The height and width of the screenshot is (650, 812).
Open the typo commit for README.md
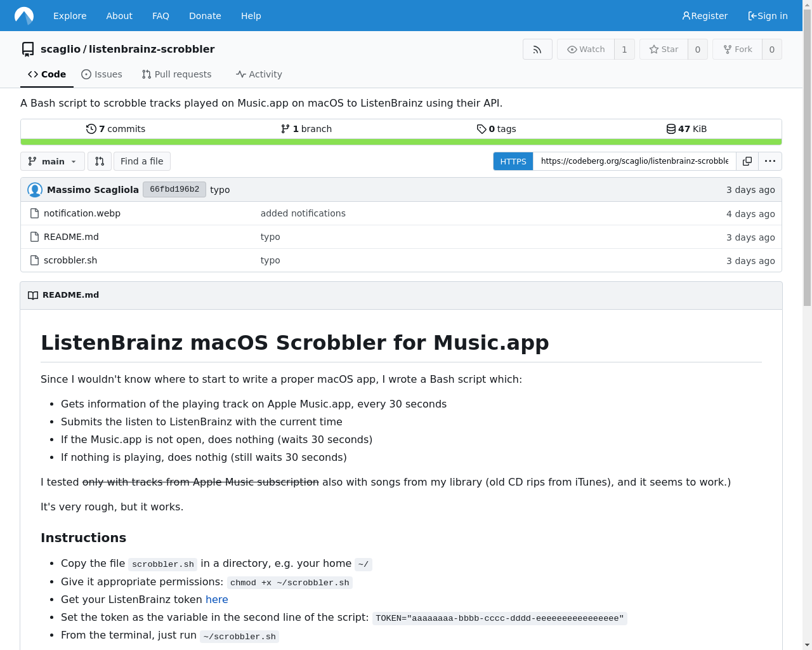click(270, 237)
